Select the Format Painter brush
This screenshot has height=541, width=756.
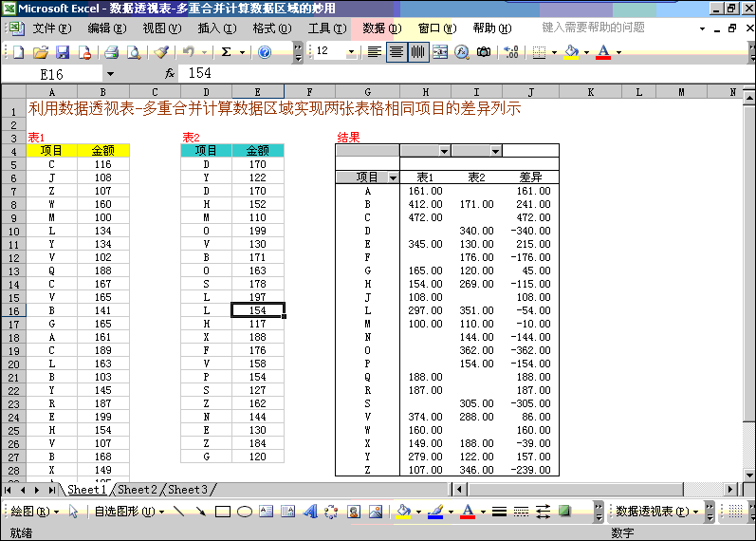pos(161,52)
